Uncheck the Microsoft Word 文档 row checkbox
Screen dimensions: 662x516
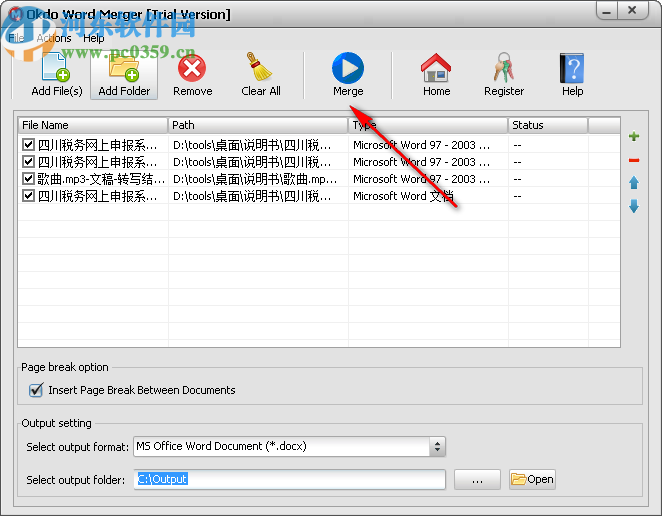28,196
